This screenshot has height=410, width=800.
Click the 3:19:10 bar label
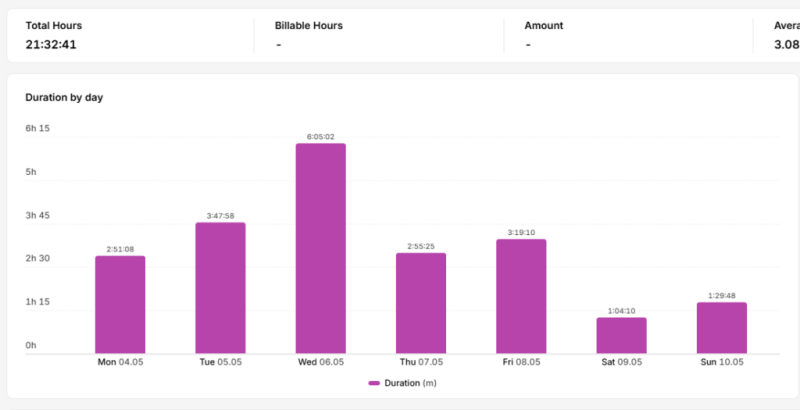(x=521, y=233)
